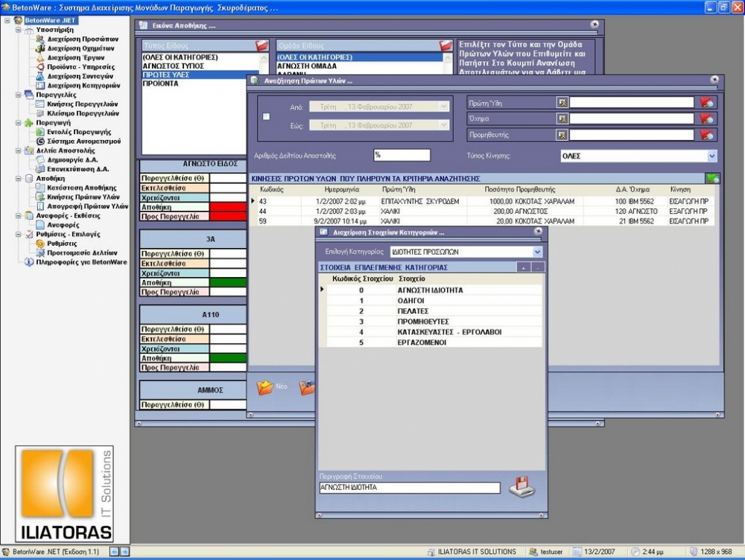Viewport: 745px width, 560px height.
Task: Collapse the Αποθήκη tree node
Action: [x=19, y=178]
